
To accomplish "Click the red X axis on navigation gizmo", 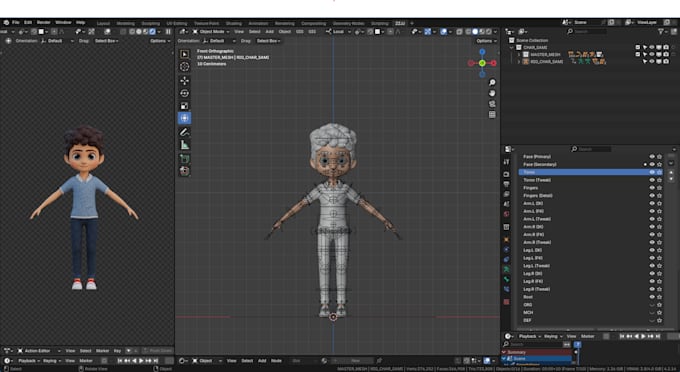I will [493, 63].
